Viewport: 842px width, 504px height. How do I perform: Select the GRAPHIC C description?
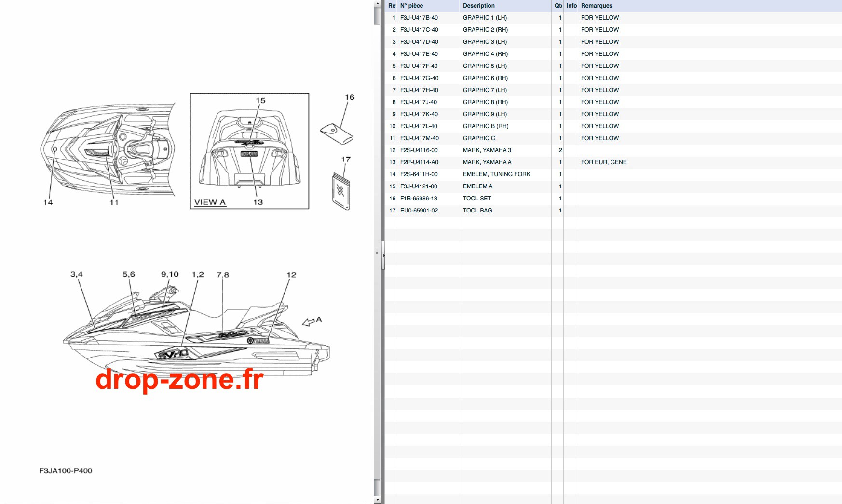[x=479, y=138]
